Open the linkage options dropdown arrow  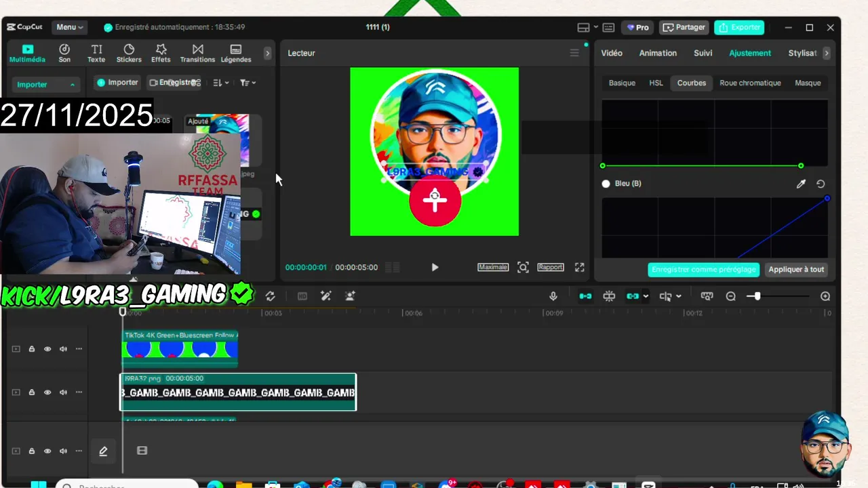[646, 296]
